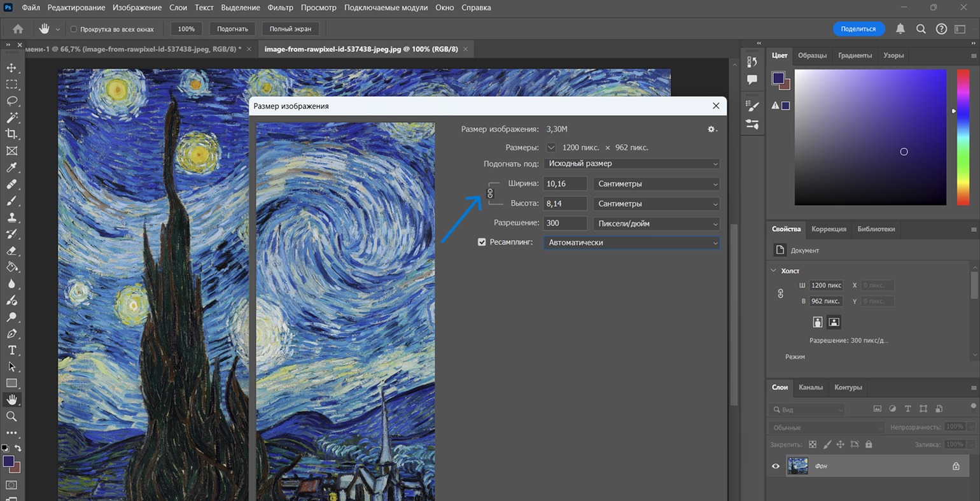Select the Clone Stamp tool

(11, 217)
